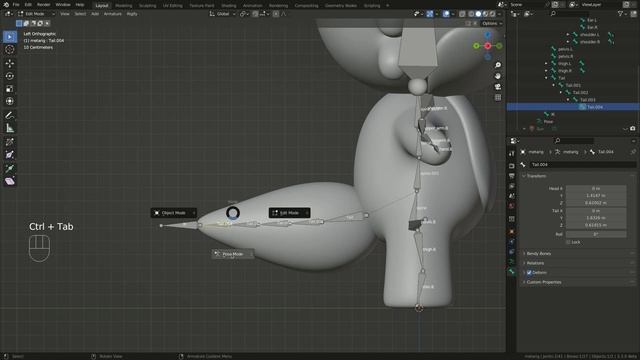Switch to the Animation workspace tab
This screenshot has height=360, width=640.
pyautogui.click(x=253, y=6)
